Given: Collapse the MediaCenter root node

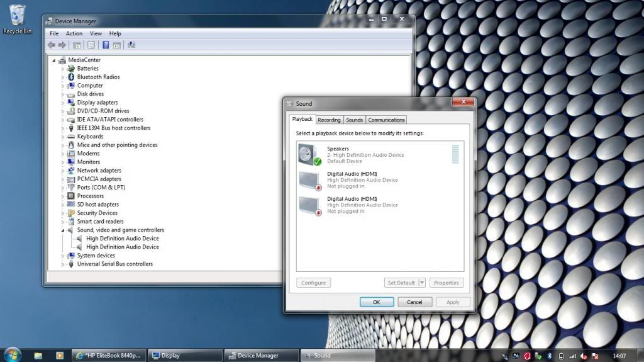Looking at the screenshot, I should (54, 60).
